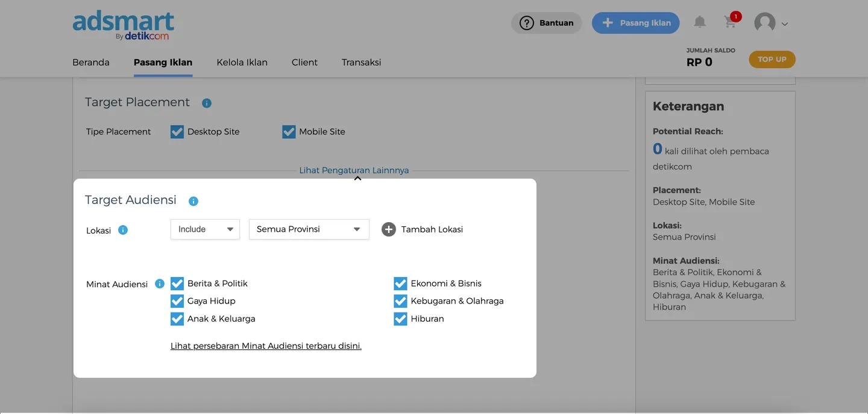Open the shopping cart icon
This screenshot has width=868, height=414.
(x=730, y=23)
